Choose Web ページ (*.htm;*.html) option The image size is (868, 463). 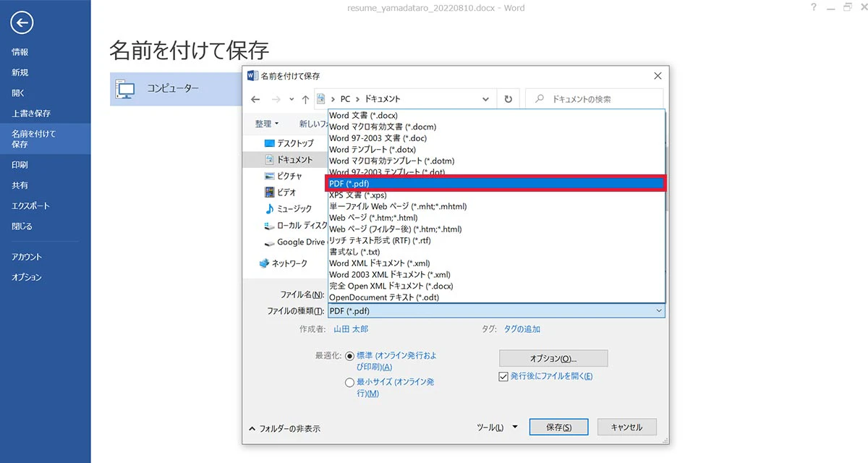496,218
